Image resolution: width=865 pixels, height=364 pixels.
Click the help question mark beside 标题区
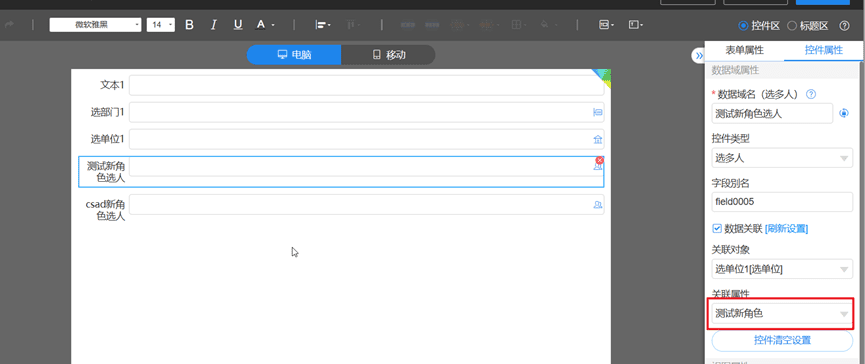[844, 25]
